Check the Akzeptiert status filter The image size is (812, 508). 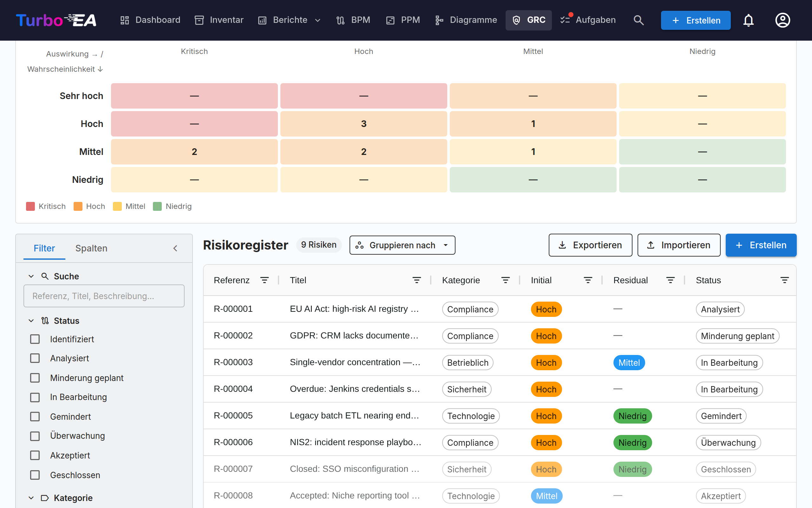[x=35, y=455]
